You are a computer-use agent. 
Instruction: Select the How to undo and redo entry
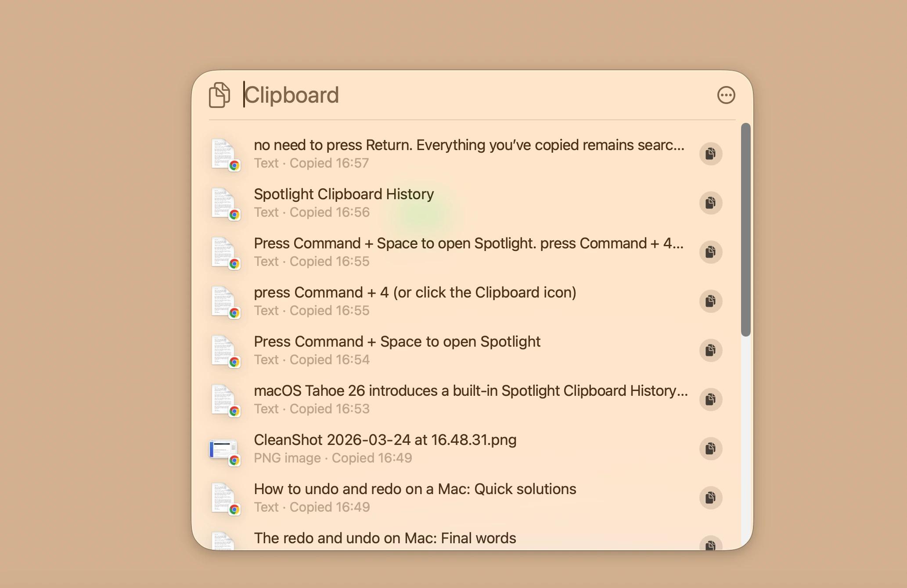(x=395, y=497)
